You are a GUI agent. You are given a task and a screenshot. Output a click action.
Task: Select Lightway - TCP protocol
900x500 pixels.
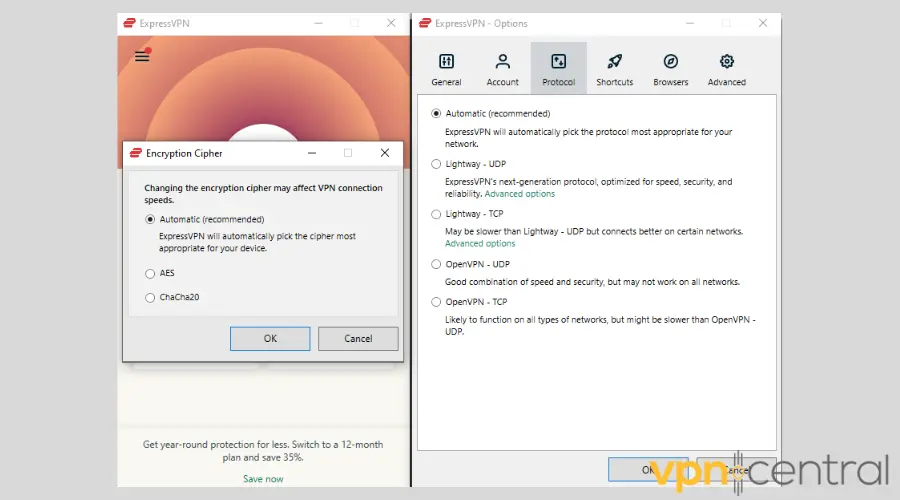[436, 214]
